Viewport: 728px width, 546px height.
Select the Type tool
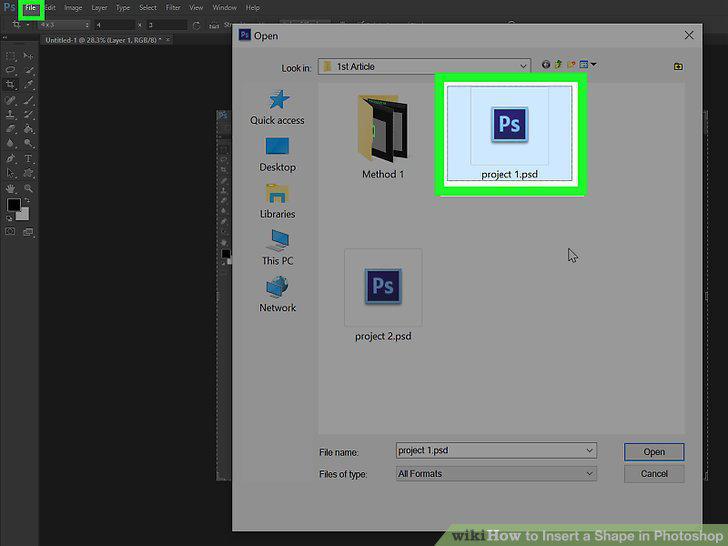28,158
